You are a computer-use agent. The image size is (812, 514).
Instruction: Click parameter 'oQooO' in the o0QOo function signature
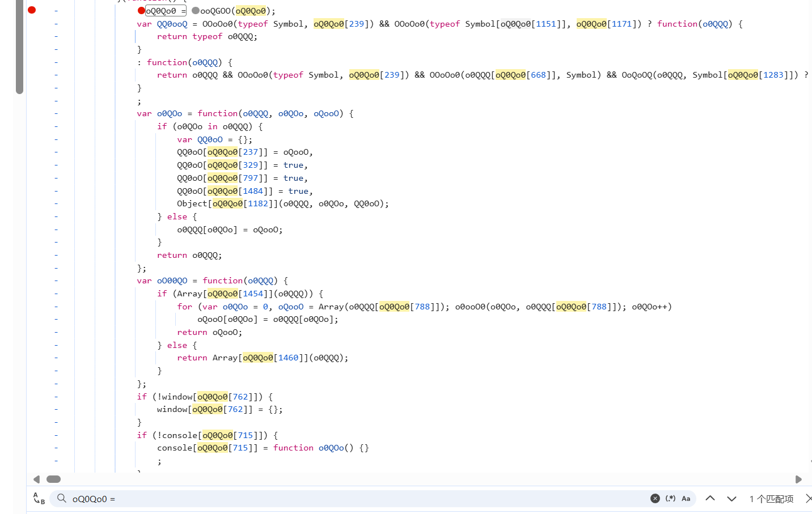(326, 113)
